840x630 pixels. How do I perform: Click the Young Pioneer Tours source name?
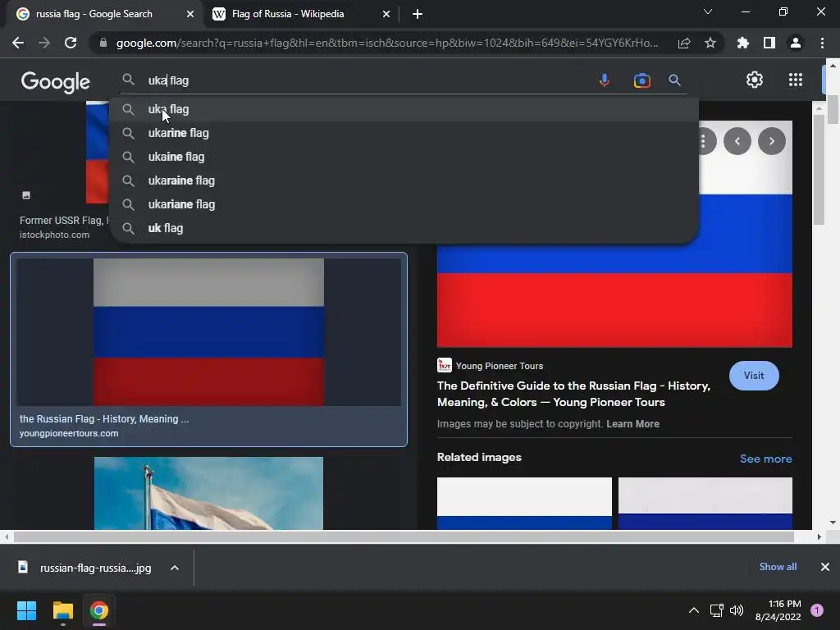tap(500, 366)
